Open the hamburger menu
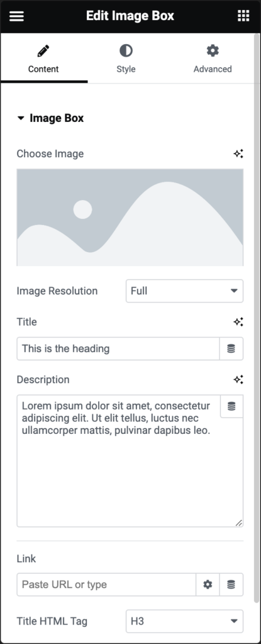This screenshot has width=261, height=644. pos(16,16)
